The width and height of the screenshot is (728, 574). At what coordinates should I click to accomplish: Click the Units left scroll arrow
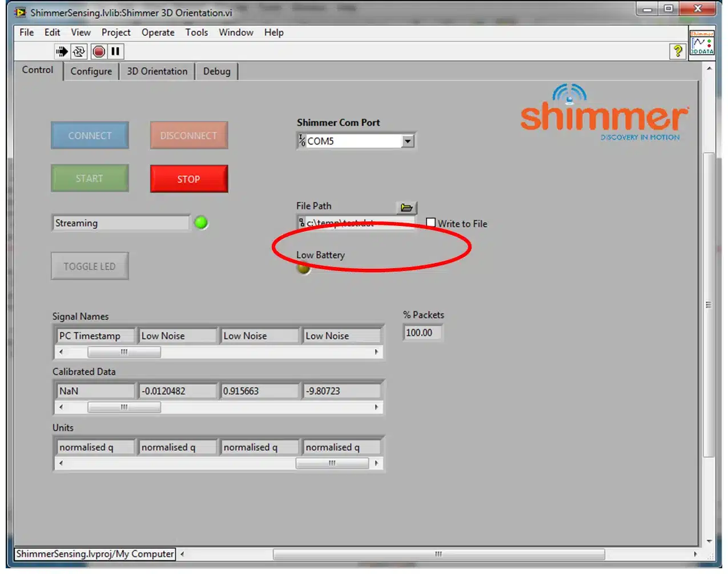[x=61, y=463]
